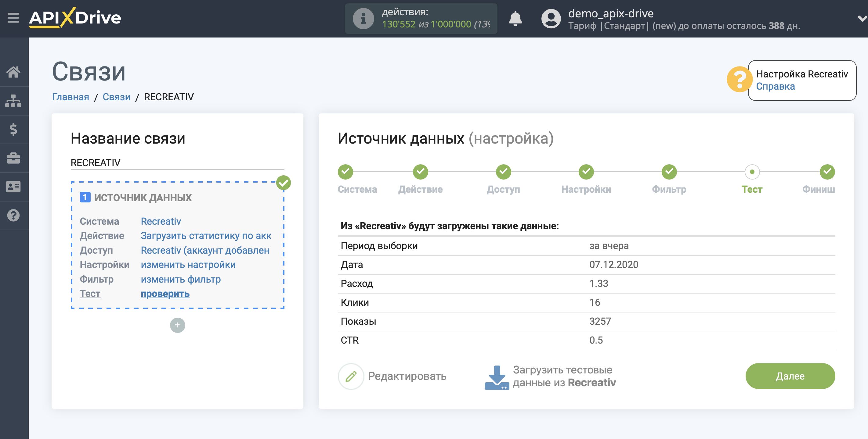This screenshot has height=439, width=868.
Task: Select the CTR value 0.5
Action: click(596, 340)
